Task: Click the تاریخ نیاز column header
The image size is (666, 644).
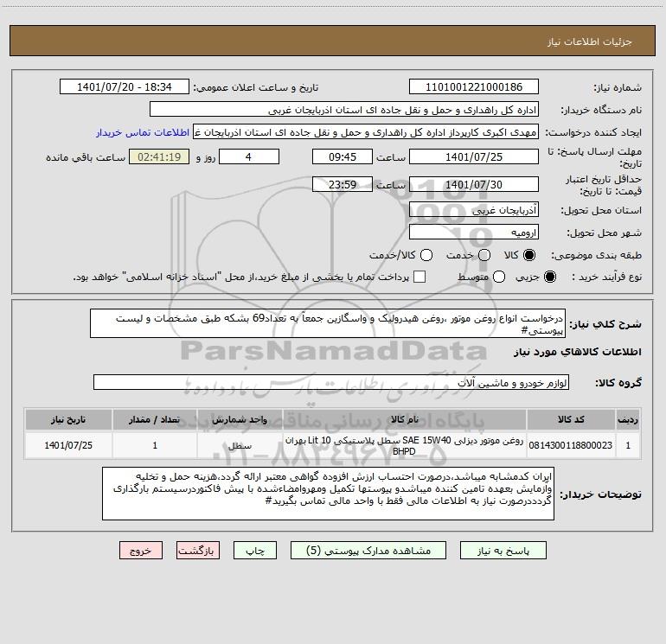Action: point(68,419)
